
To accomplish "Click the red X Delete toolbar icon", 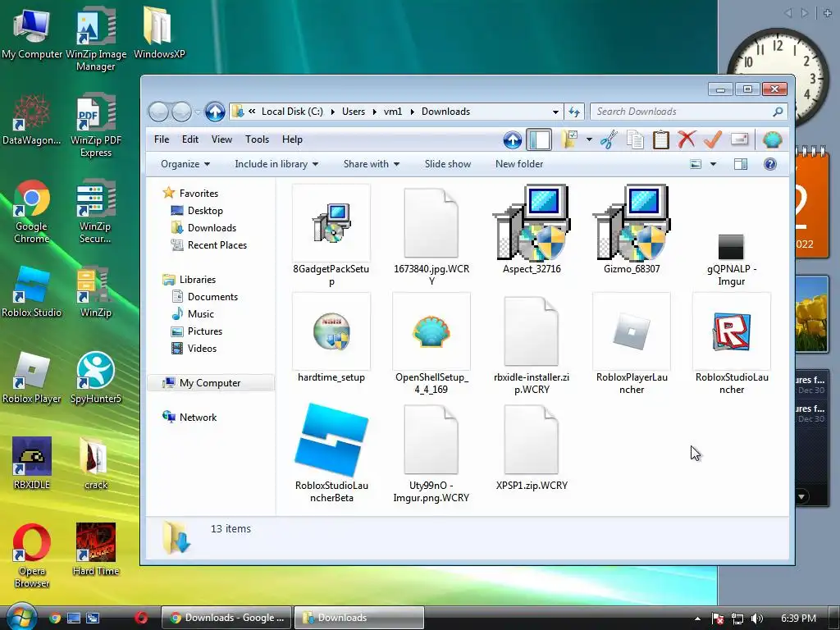I will pyautogui.click(x=687, y=139).
